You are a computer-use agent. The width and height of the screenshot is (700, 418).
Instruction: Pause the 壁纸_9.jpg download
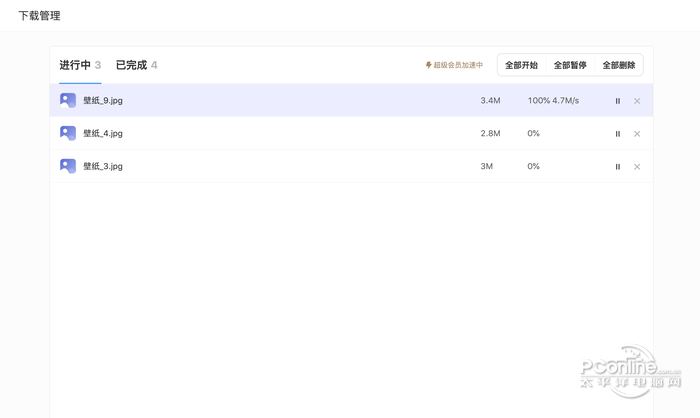[617, 101]
